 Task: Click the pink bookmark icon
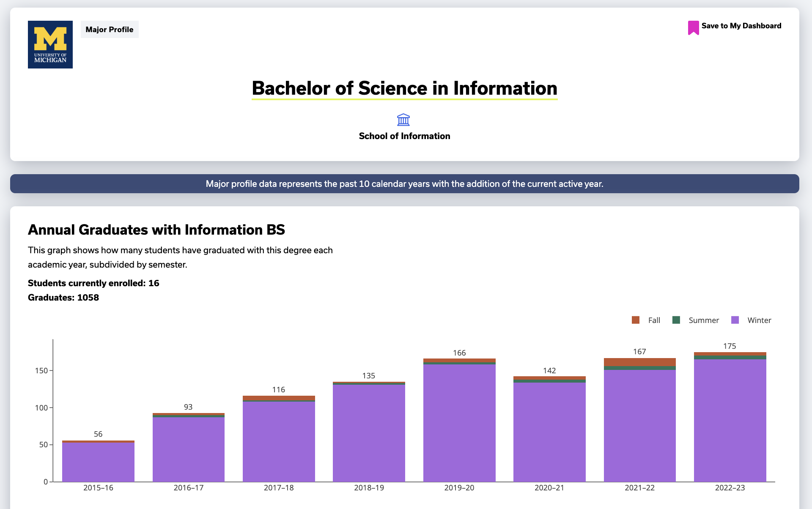pos(693,27)
